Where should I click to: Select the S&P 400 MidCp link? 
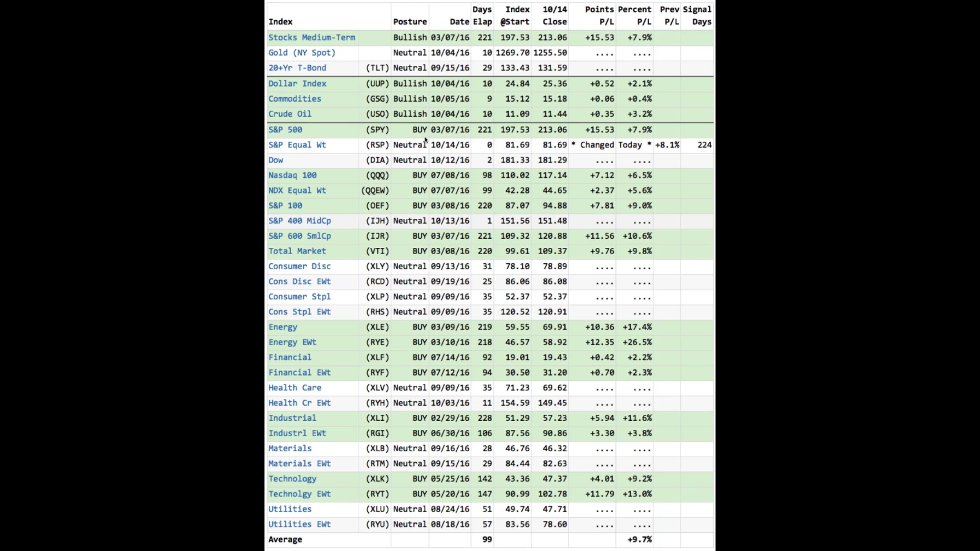tap(300, 220)
